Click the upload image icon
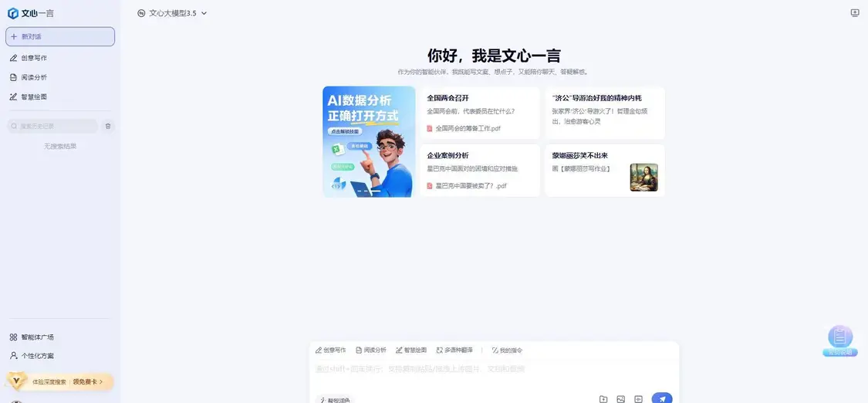 (x=620, y=399)
